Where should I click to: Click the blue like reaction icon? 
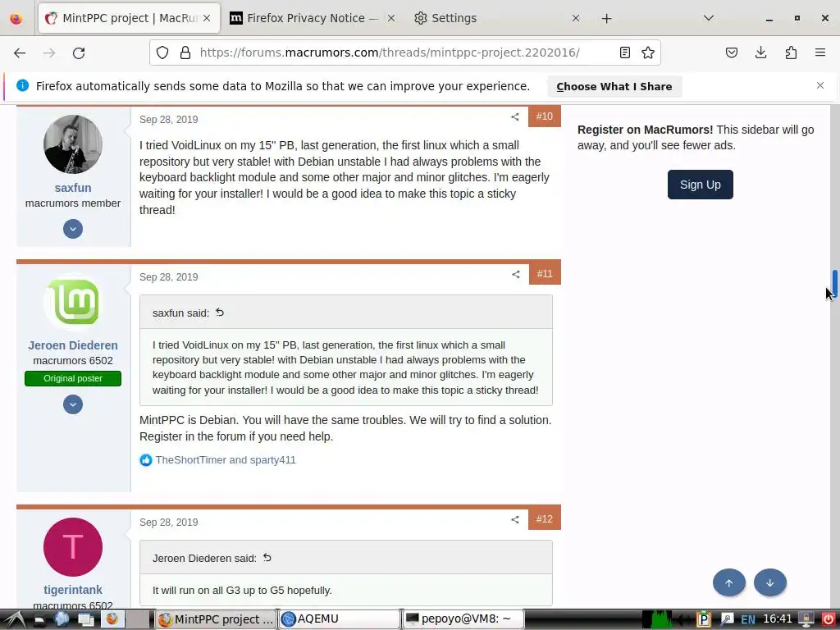click(x=146, y=460)
